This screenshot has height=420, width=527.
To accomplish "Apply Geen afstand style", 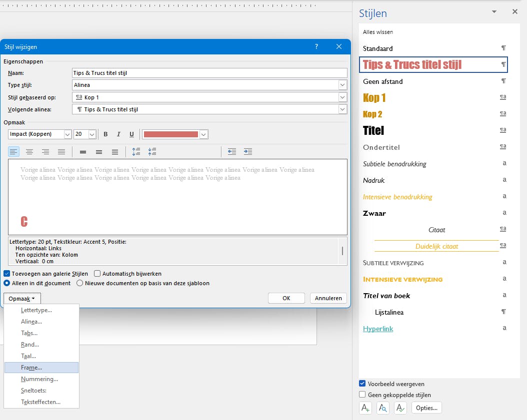I will point(433,81).
